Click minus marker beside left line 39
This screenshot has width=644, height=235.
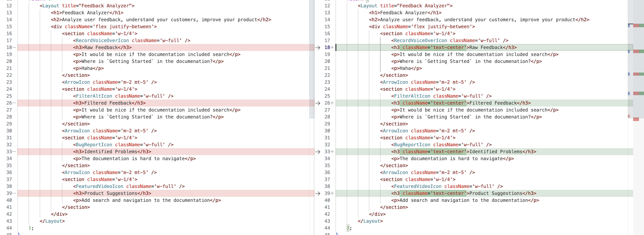coord(14,193)
